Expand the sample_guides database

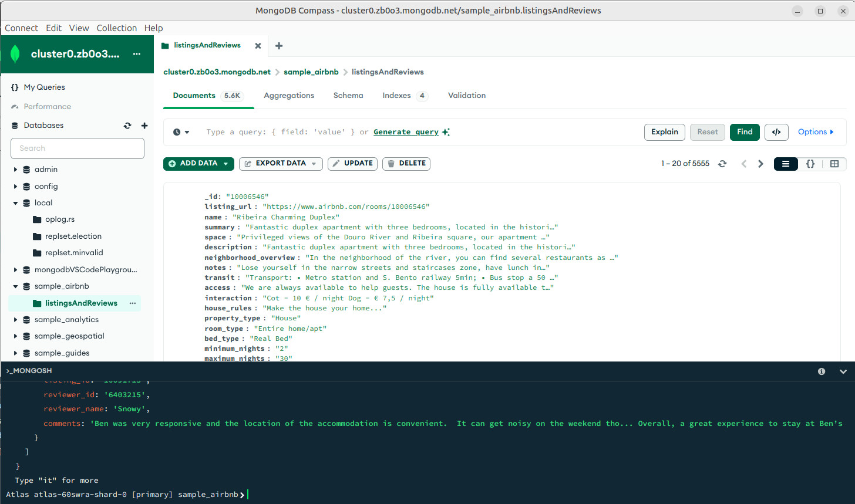15,353
